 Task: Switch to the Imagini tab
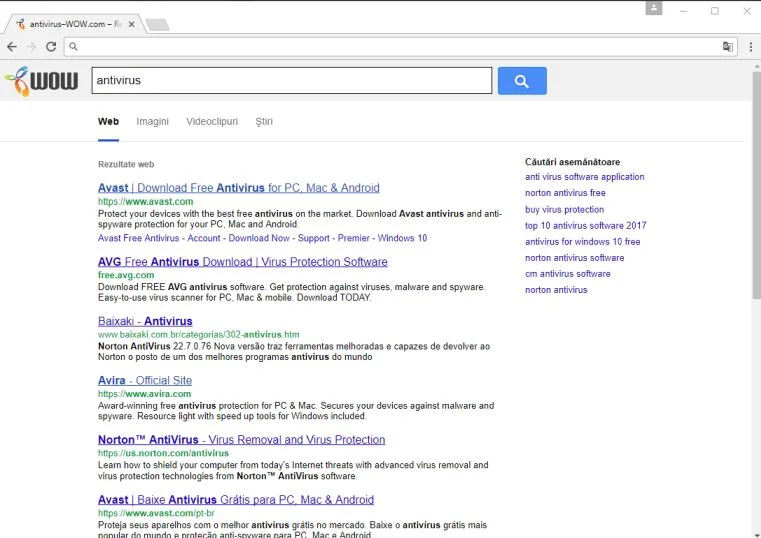point(152,121)
